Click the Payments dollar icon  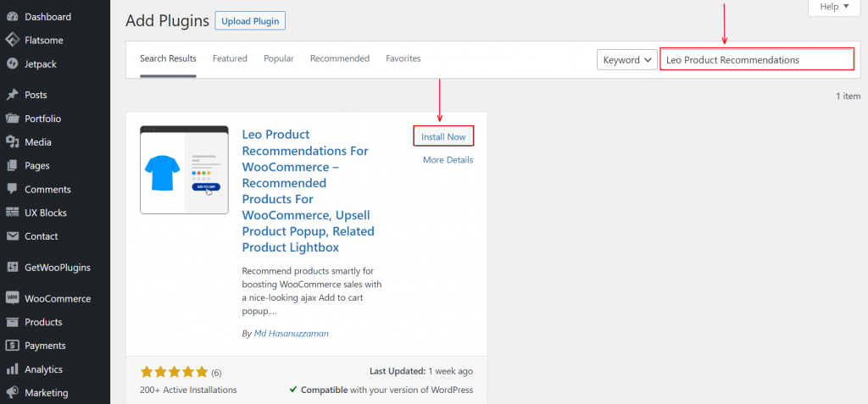coord(12,346)
